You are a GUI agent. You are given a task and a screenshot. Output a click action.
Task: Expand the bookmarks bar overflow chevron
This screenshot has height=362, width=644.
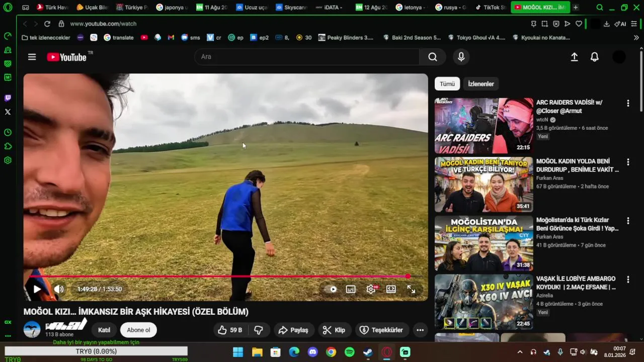(x=636, y=38)
